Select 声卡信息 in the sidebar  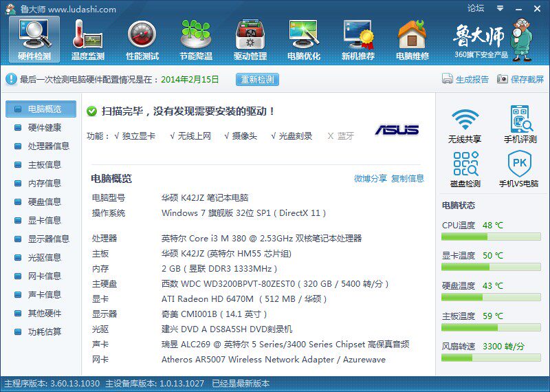[41, 295]
